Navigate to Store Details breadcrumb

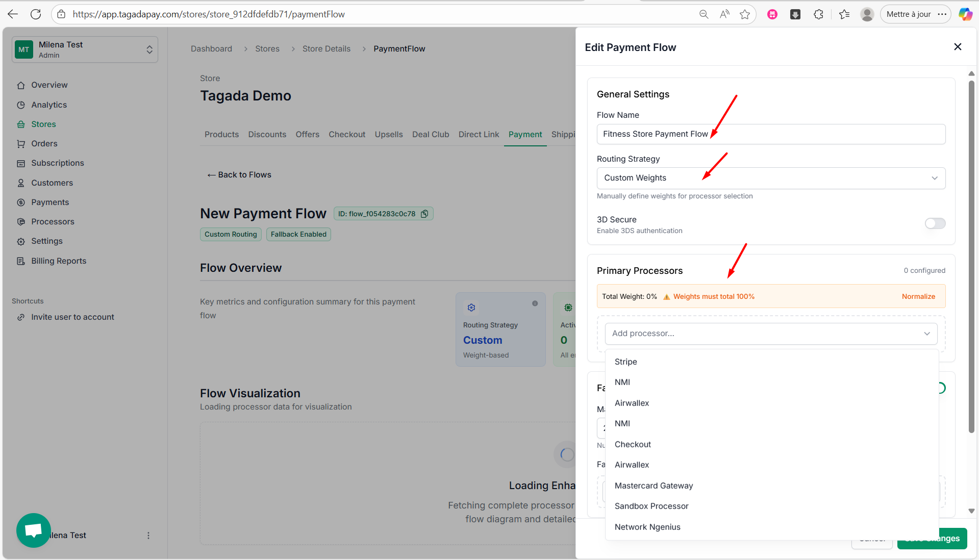coord(327,48)
